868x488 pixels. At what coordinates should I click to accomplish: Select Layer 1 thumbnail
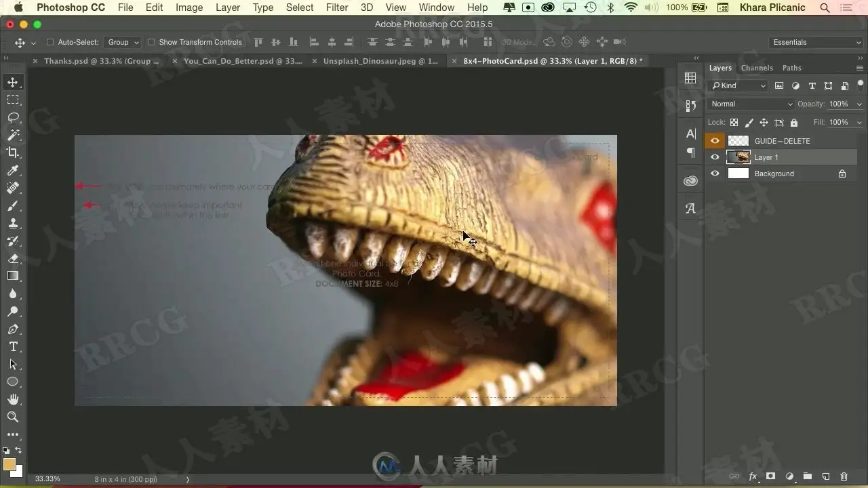[738, 157]
